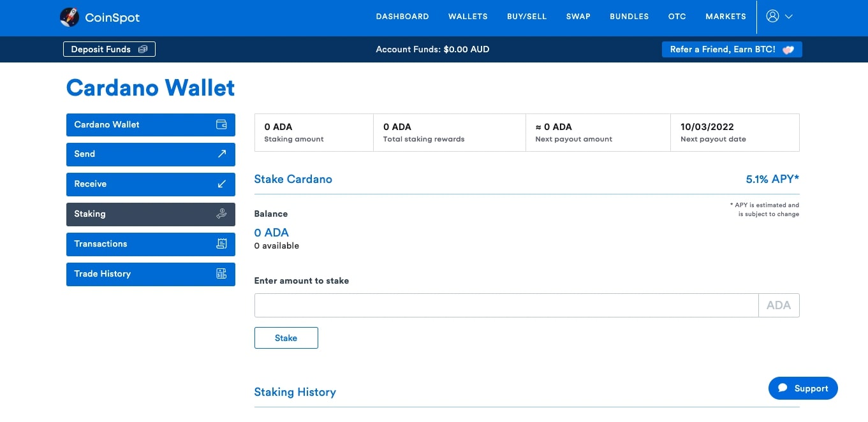Image resolution: width=868 pixels, height=422 pixels.
Task: Open Support chat button
Action: click(803, 388)
